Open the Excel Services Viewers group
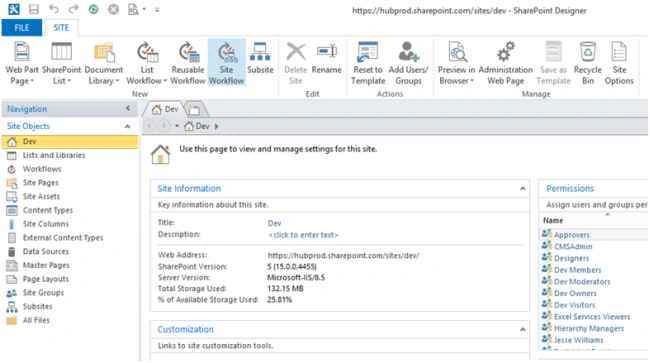 click(592, 317)
